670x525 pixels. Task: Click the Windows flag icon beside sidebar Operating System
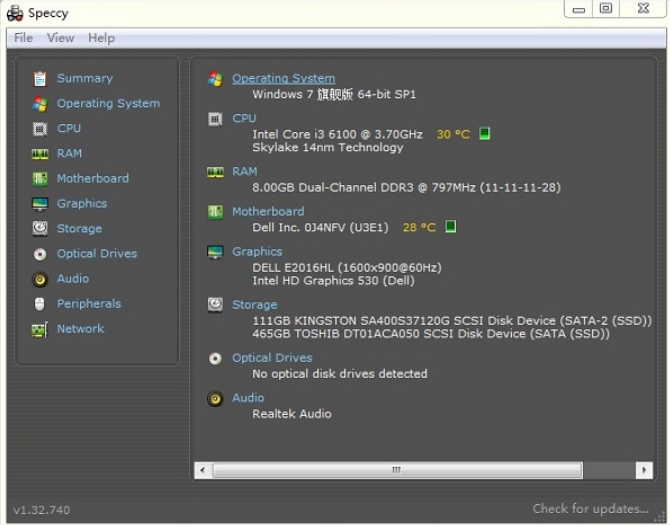pyautogui.click(x=40, y=104)
